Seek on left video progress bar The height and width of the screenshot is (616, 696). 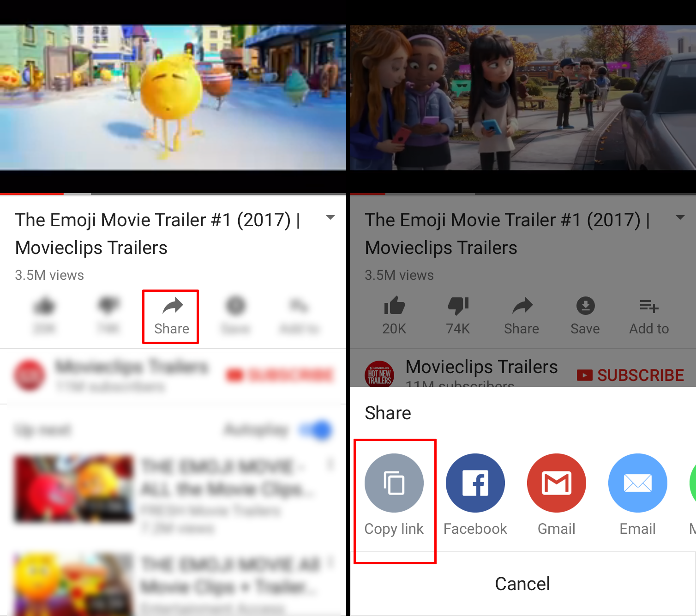click(x=173, y=193)
